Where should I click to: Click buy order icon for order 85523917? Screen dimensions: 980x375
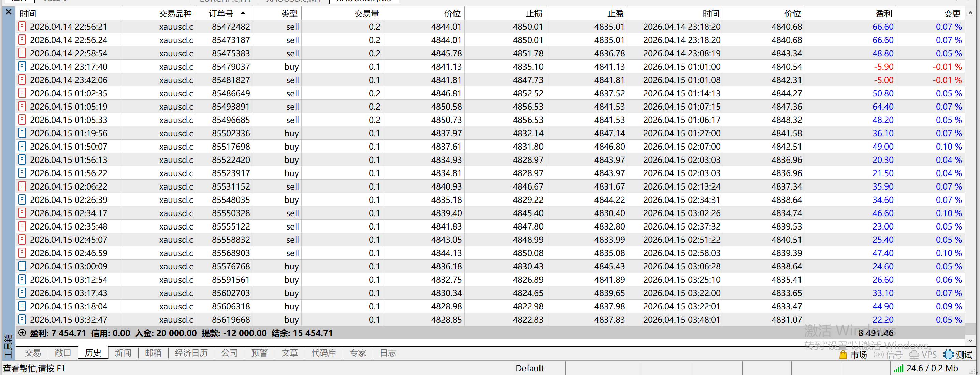pos(22,173)
